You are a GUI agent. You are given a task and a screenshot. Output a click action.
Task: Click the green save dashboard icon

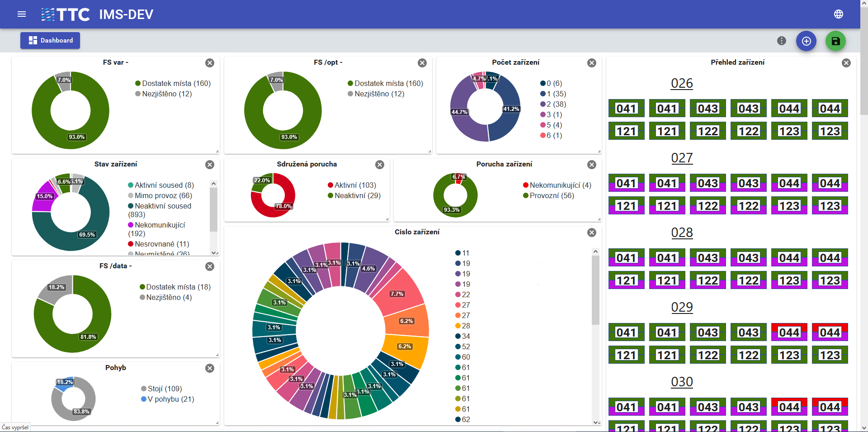pyautogui.click(x=835, y=41)
